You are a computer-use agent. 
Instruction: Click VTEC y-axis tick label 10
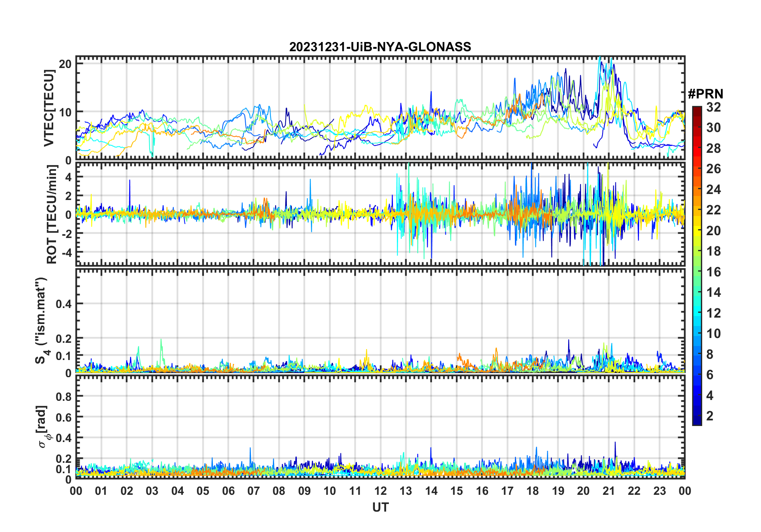point(65,112)
